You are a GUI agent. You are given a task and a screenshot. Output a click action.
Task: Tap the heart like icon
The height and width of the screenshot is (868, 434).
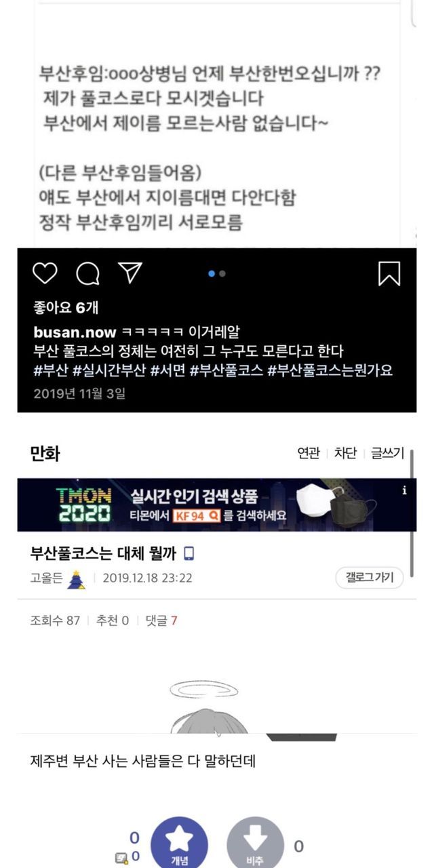(x=45, y=273)
